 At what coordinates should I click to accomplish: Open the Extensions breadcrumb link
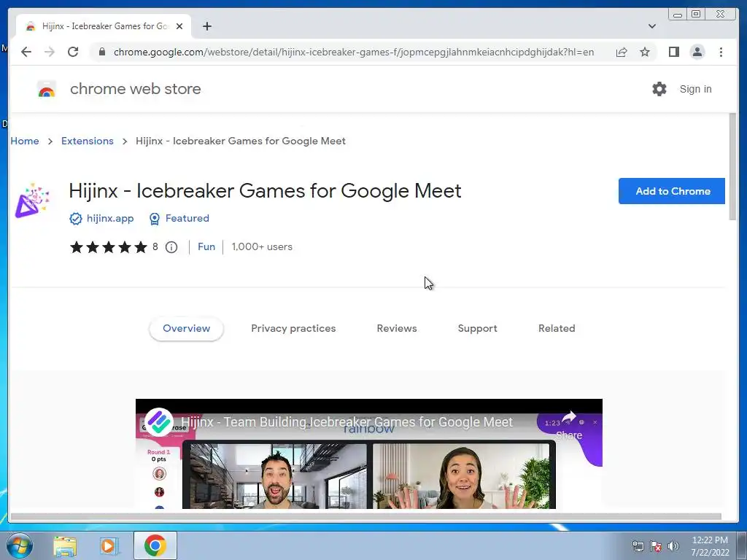pos(88,141)
